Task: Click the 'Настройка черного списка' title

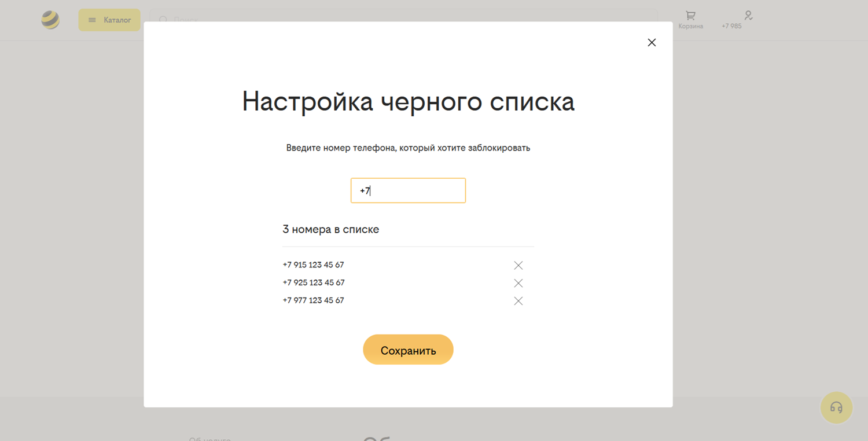Action: 408,102
